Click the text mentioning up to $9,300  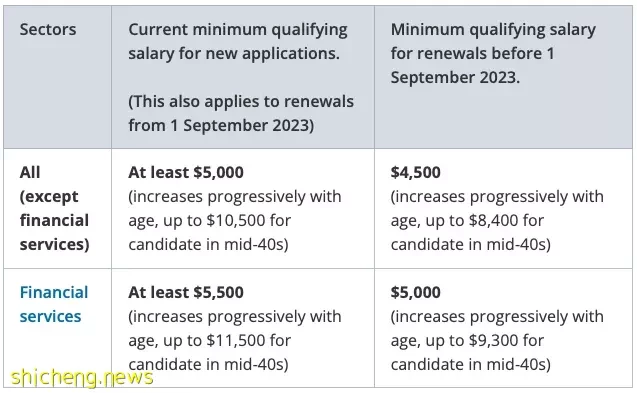click(x=497, y=340)
